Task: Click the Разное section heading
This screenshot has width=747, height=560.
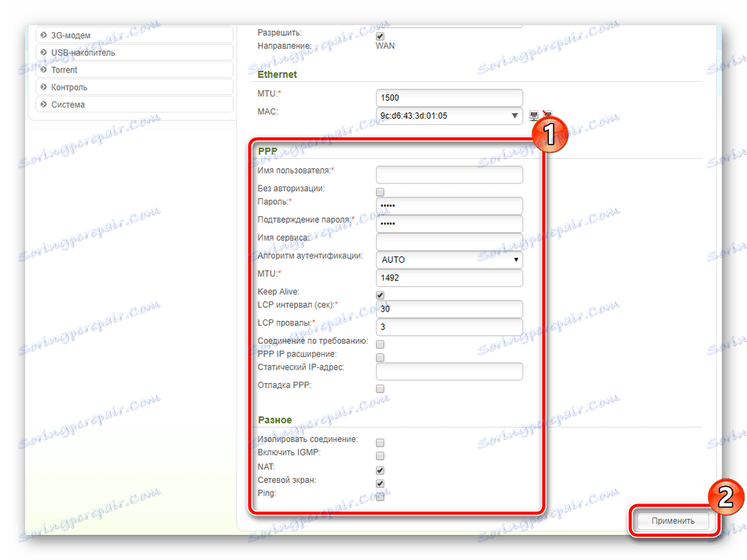Action: (x=274, y=420)
